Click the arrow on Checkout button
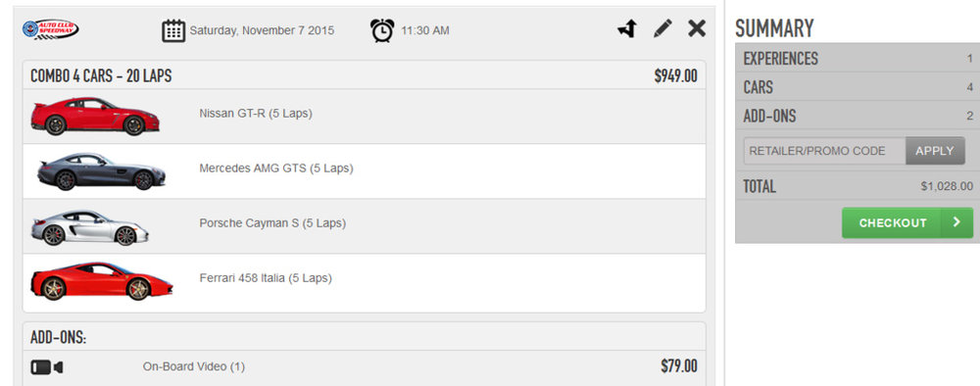Image resolution: width=980 pixels, height=386 pixels. click(x=956, y=223)
